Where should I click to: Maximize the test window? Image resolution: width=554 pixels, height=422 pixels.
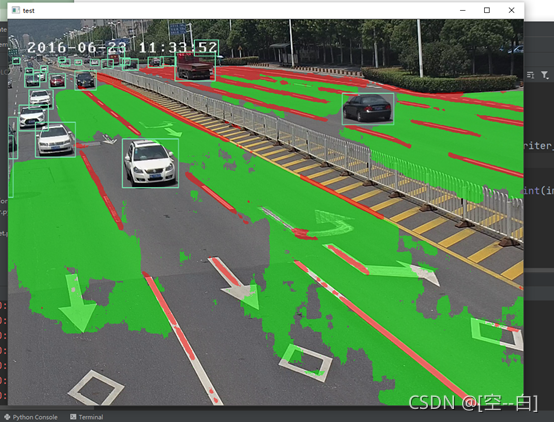[487, 10]
